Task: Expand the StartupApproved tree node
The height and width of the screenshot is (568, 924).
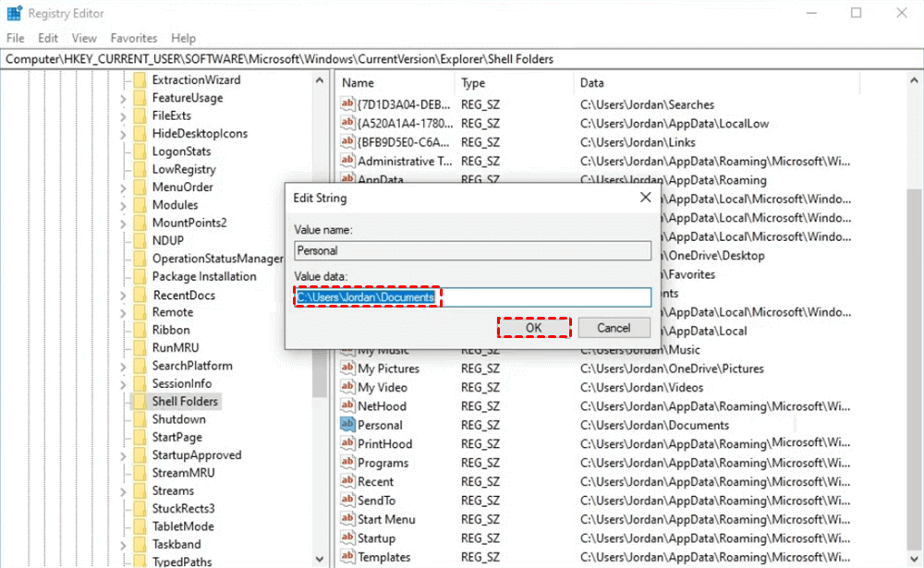Action: click(x=123, y=455)
